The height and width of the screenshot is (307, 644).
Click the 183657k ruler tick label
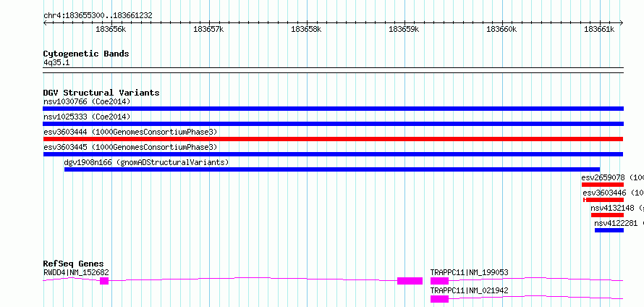[208, 29]
